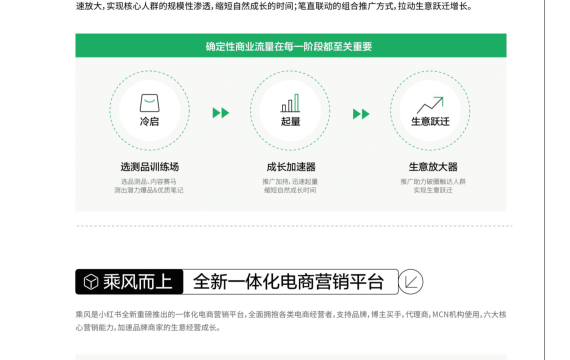Click the bar chart icon above 起量

pos(290,103)
